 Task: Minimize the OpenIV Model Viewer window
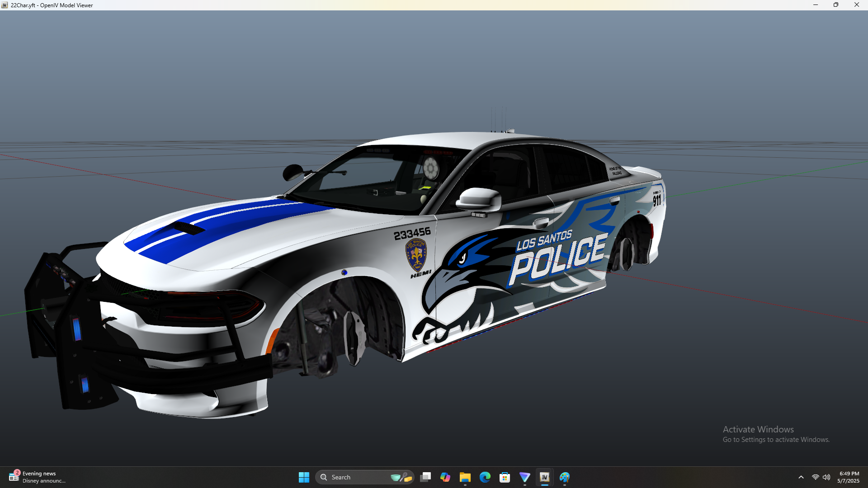click(x=816, y=5)
